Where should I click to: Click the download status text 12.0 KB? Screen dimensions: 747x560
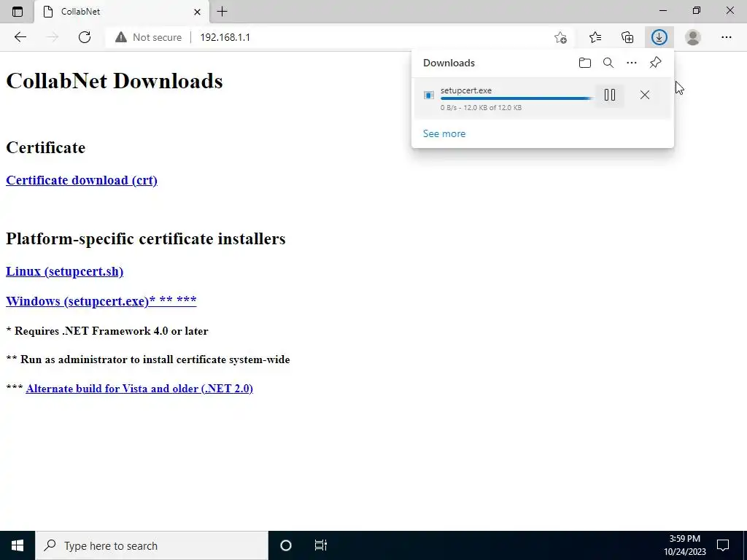pos(481,108)
